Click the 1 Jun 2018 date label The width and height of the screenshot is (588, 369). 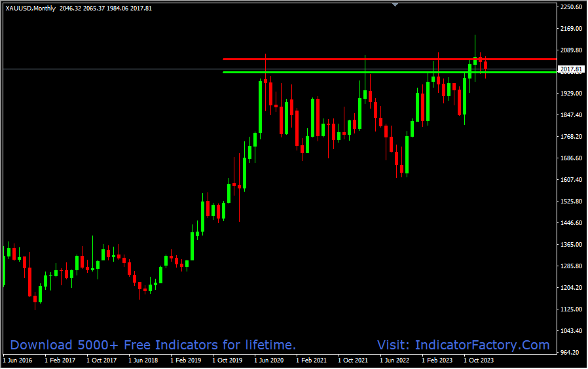click(143, 360)
